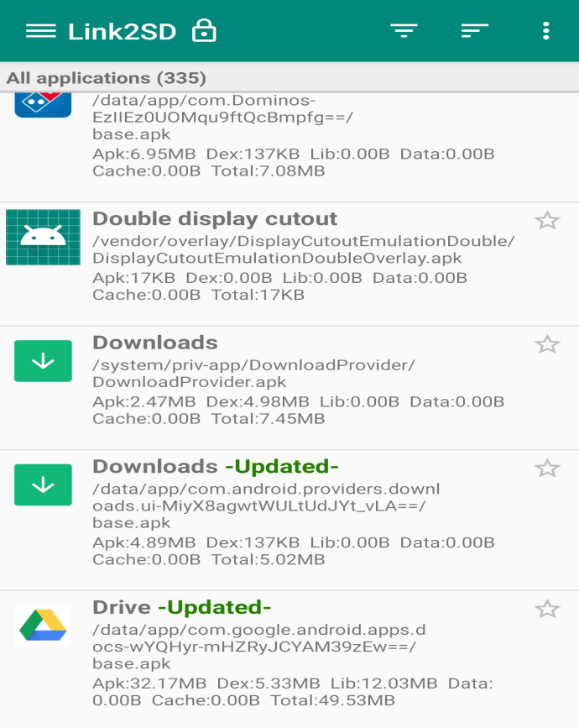Tap the Google Drive app icon
This screenshot has height=728, width=579.
coord(43,626)
